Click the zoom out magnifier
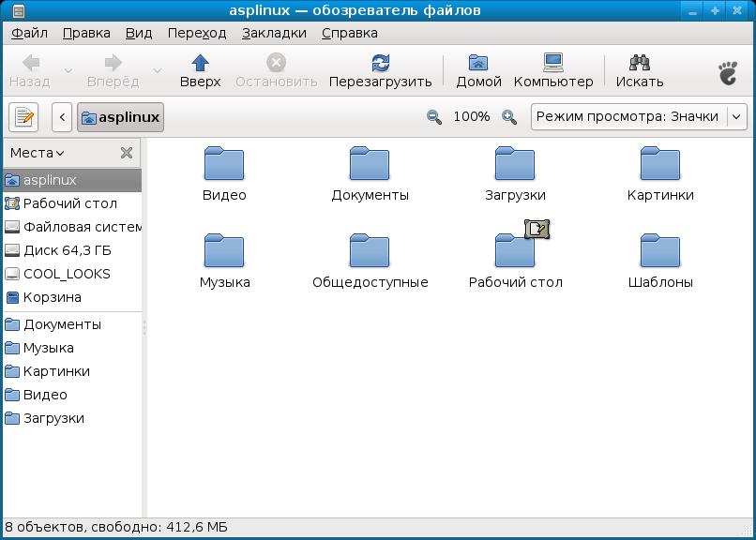Image resolution: width=756 pixels, height=540 pixels. pos(434,117)
